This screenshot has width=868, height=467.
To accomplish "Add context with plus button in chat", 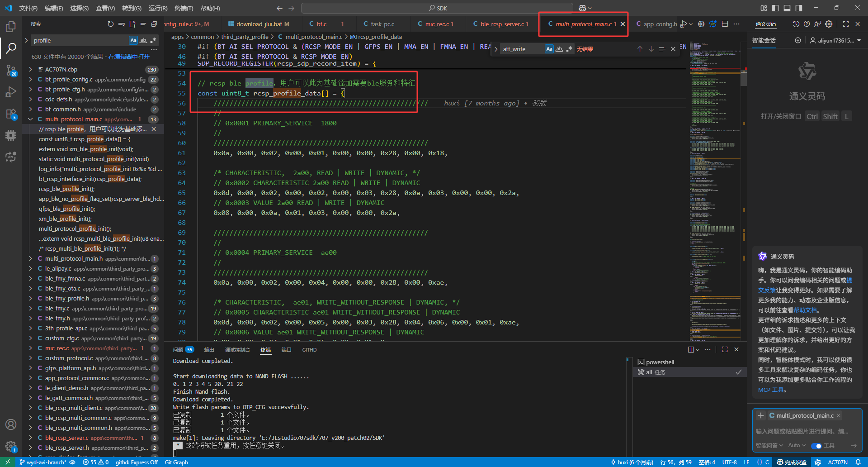I will tap(761, 415).
